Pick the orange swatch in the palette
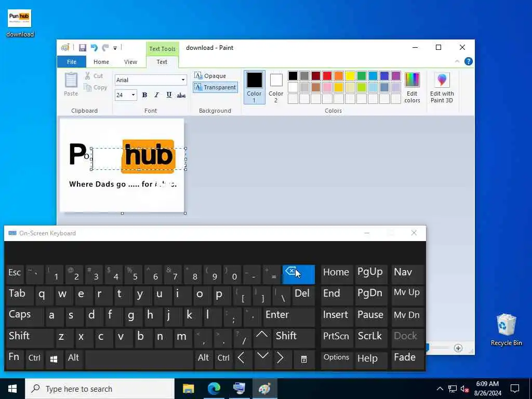Screen dimensions: 532x399 [339, 76]
